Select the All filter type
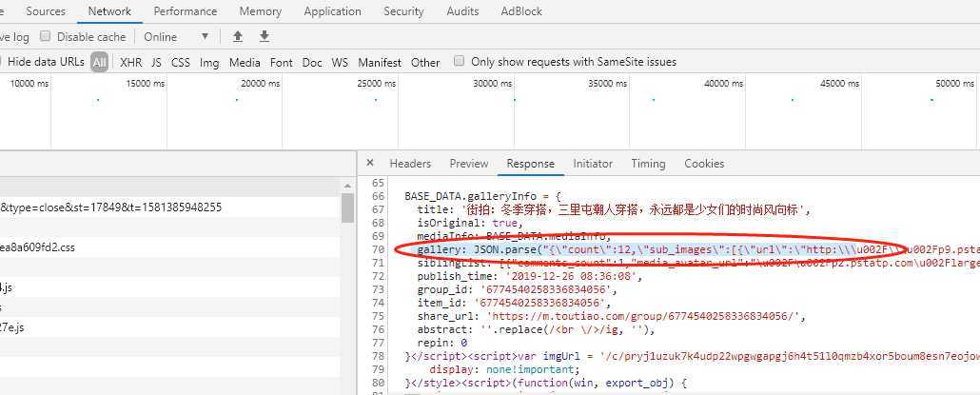Image resolution: width=980 pixels, height=395 pixels. pos(99,62)
